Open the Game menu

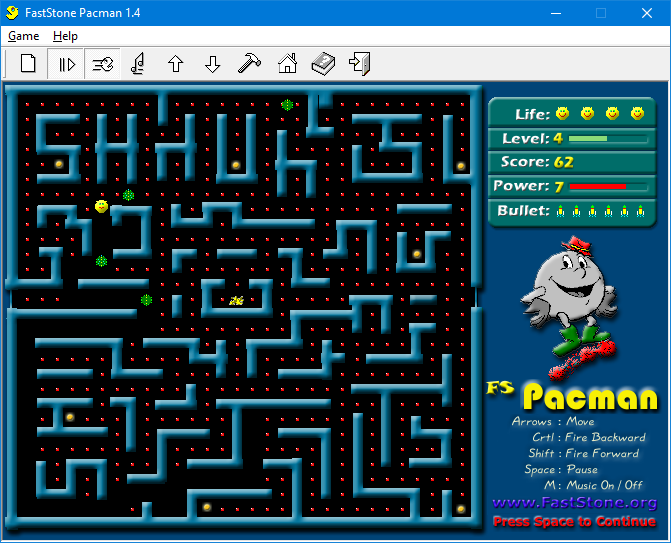24,36
